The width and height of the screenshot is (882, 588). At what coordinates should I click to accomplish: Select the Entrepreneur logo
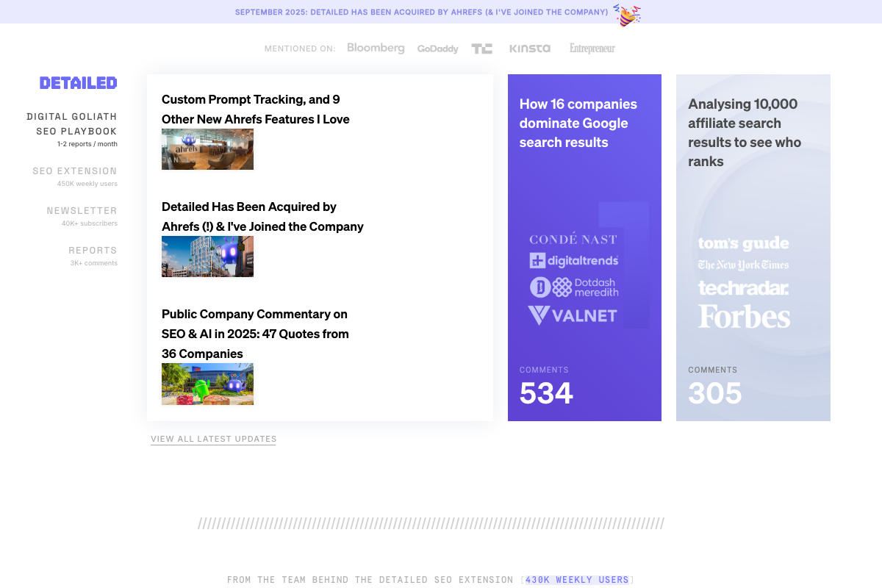[x=592, y=49]
